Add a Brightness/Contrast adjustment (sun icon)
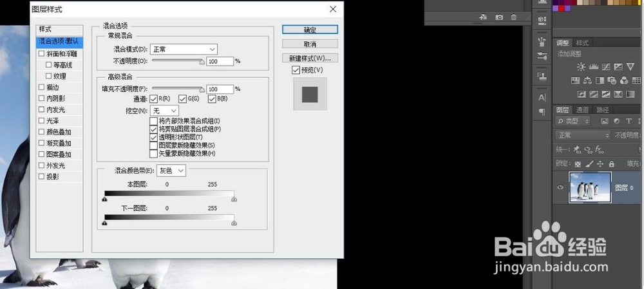This screenshot has width=644, height=289. pos(581,66)
